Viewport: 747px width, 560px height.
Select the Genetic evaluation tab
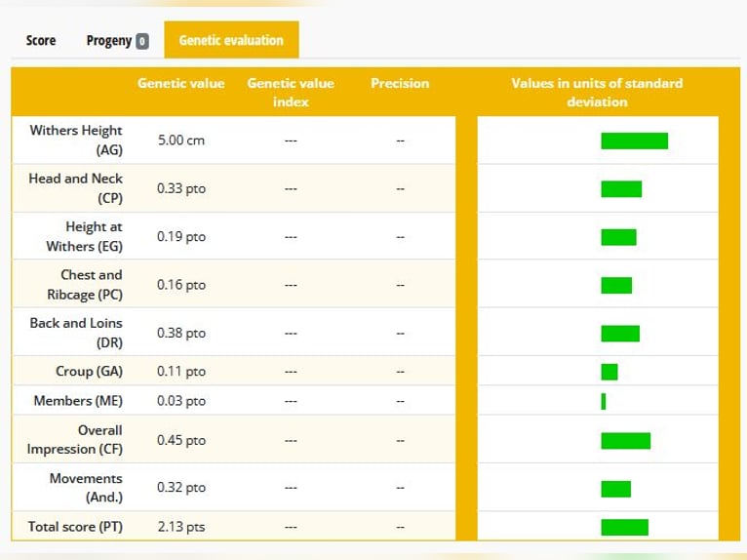point(231,40)
